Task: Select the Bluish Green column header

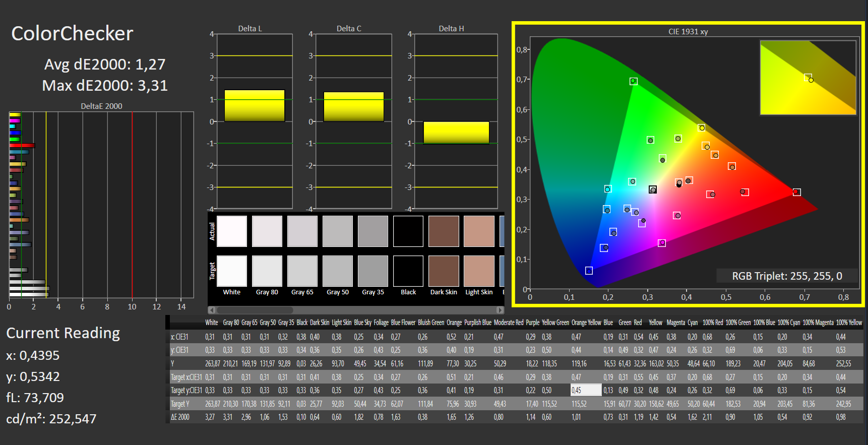Action: [x=430, y=323]
